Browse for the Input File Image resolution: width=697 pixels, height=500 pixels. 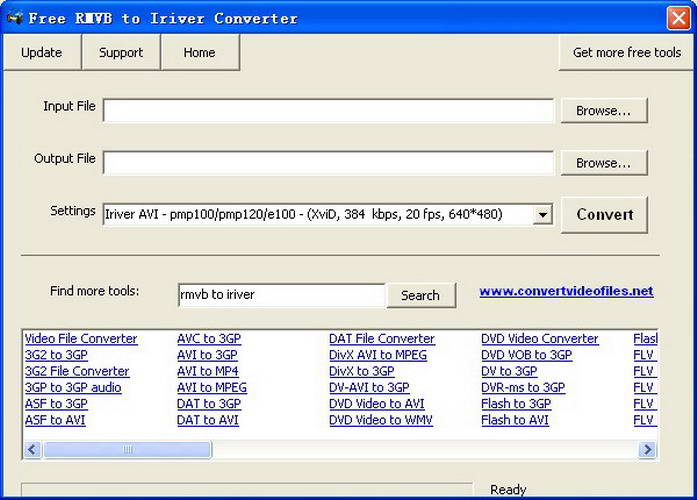(x=604, y=110)
